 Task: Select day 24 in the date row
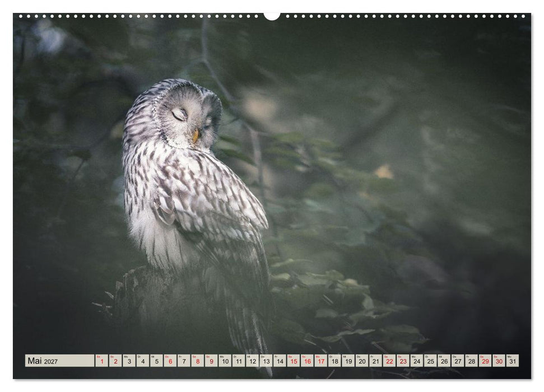tap(417, 361)
